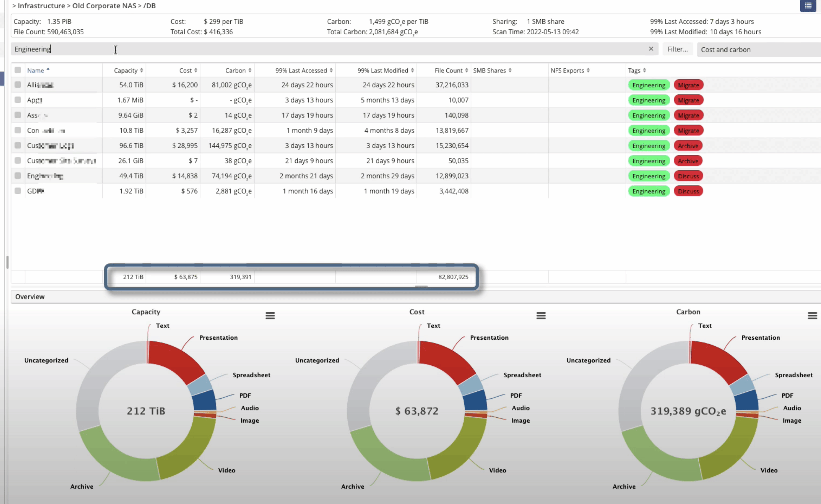Open Cost chart hamburger menu
This screenshot has width=821, height=504.
[x=541, y=315]
